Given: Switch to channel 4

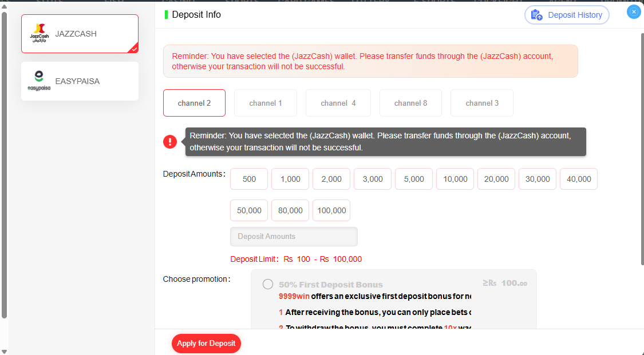Looking at the screenshot, I should (338, 103).
